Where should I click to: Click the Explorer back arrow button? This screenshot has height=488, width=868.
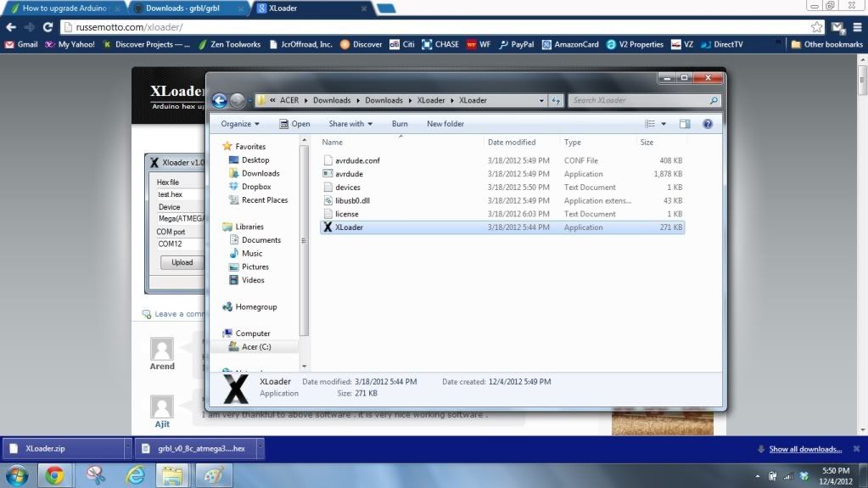point(219,100)
